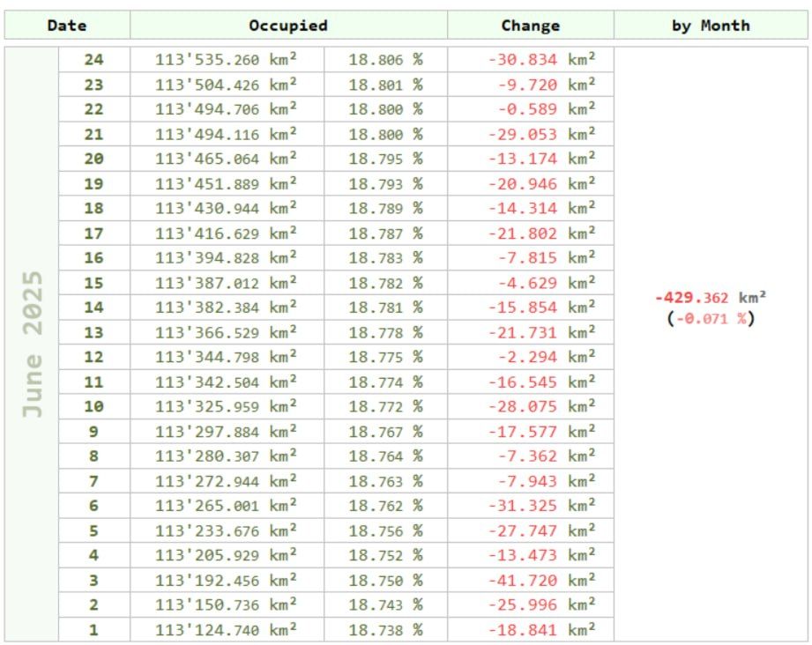Click date cell 23
This screenshot has width=812, height=645.
94,85
